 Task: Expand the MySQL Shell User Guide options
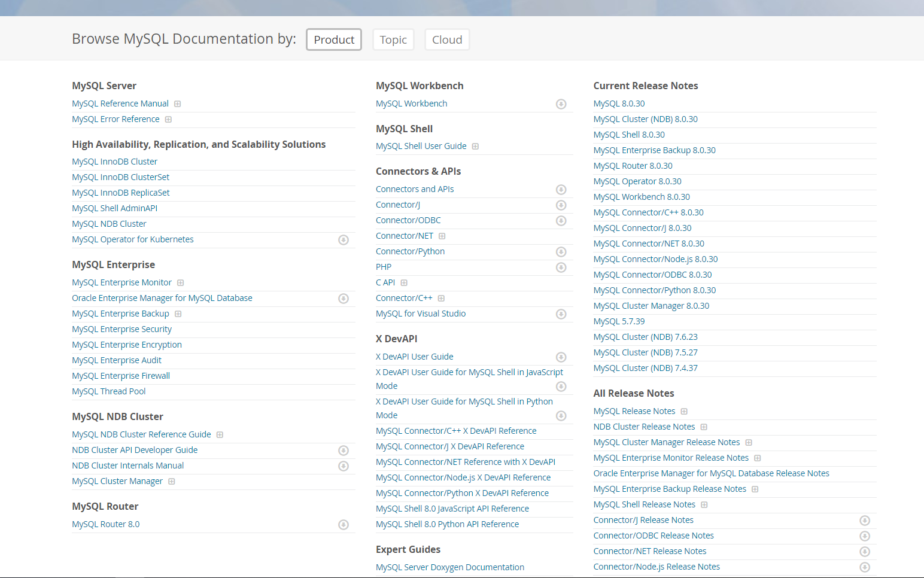tap(475, 147)
